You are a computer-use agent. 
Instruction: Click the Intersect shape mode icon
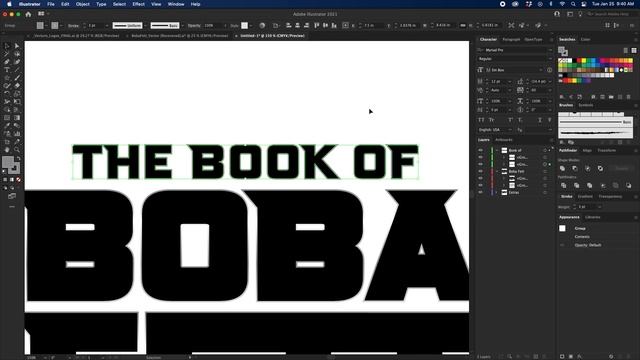[587, 168]
